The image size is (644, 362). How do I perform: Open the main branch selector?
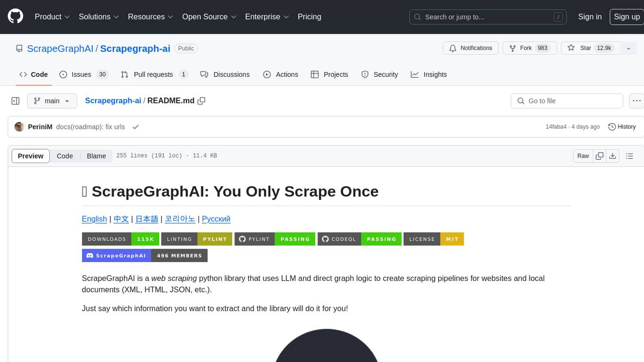coord(52,101)
